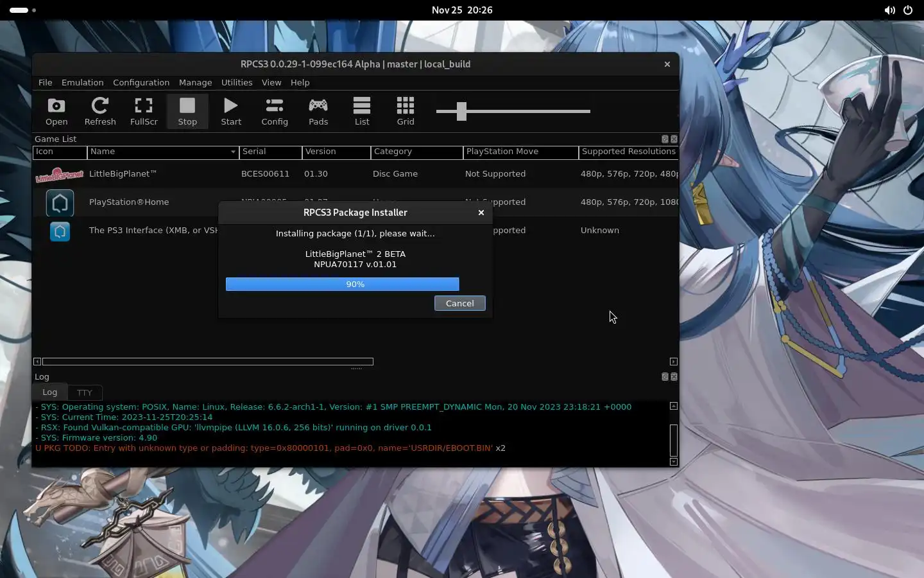Click the icon size slider handle
The height and width of the screenshot is (578, 924).
pyautogui.click(x=461, y=111)
